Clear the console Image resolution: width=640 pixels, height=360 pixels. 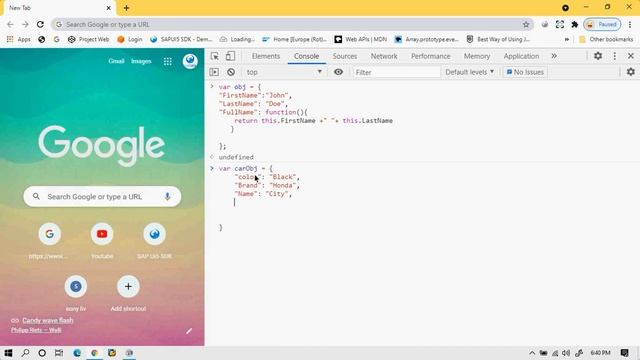[231, 72]
